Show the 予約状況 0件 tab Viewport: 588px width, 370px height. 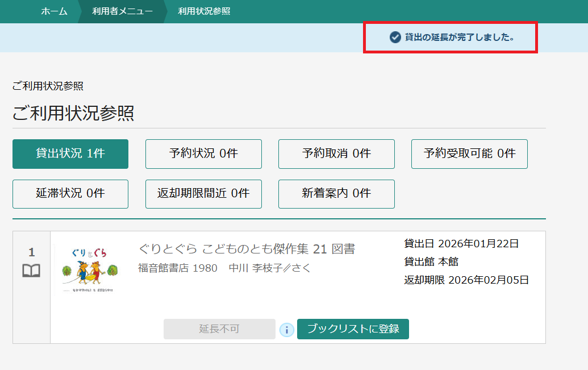(203, 153)
